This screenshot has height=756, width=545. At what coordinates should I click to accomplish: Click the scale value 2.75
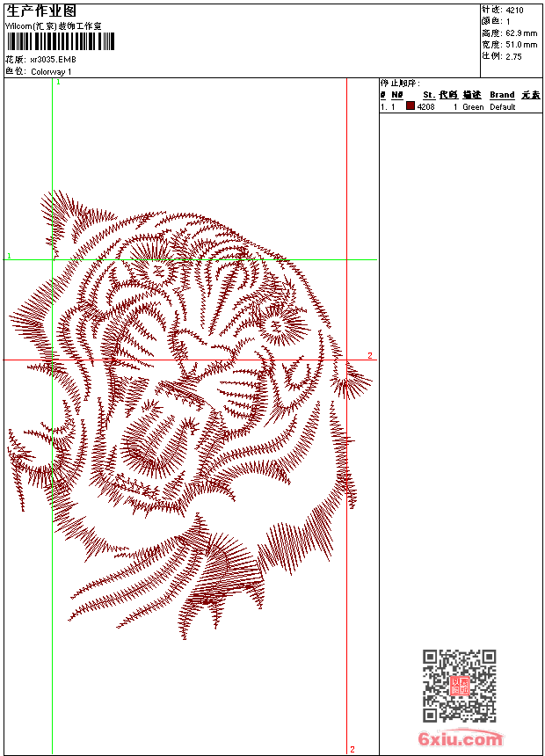(x=513, y=56)
